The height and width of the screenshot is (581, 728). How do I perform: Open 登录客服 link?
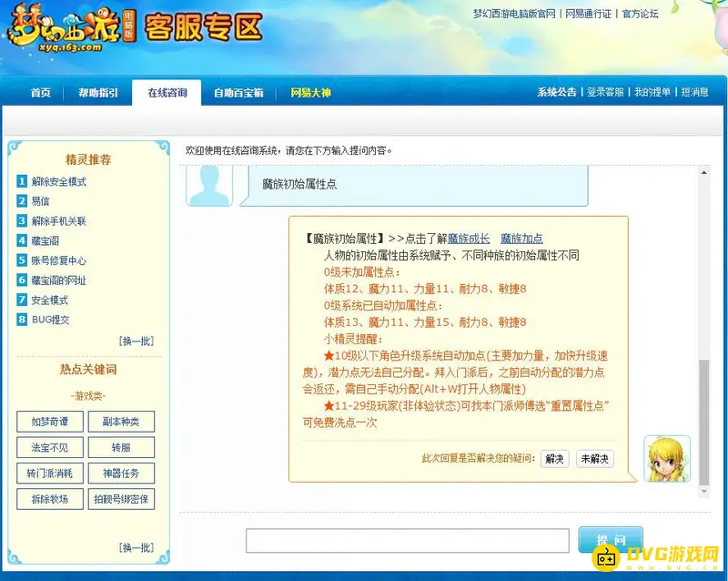click(605, 92)
